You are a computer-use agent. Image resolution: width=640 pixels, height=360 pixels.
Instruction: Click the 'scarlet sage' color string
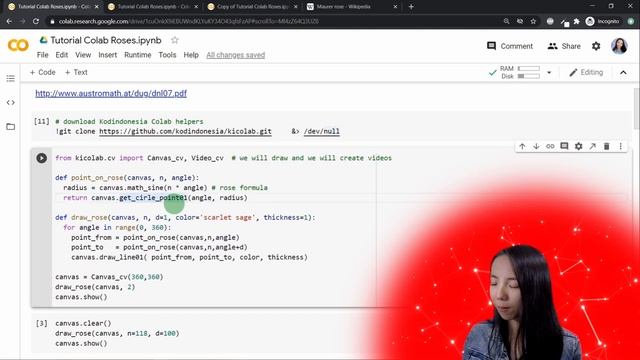tap(228, 218)
